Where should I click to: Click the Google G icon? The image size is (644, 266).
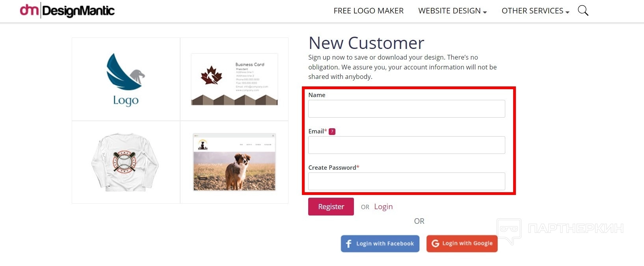[x=435, y=244]
